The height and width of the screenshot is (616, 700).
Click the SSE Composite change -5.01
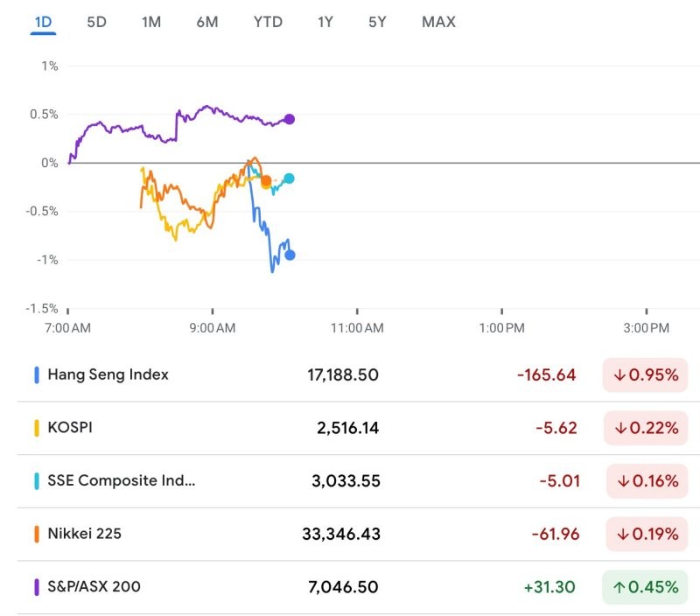coord(560,481)
